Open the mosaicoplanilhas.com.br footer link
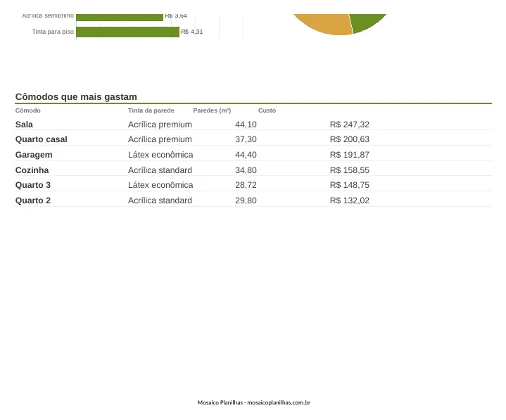506x420 pixels. [279, 402]
